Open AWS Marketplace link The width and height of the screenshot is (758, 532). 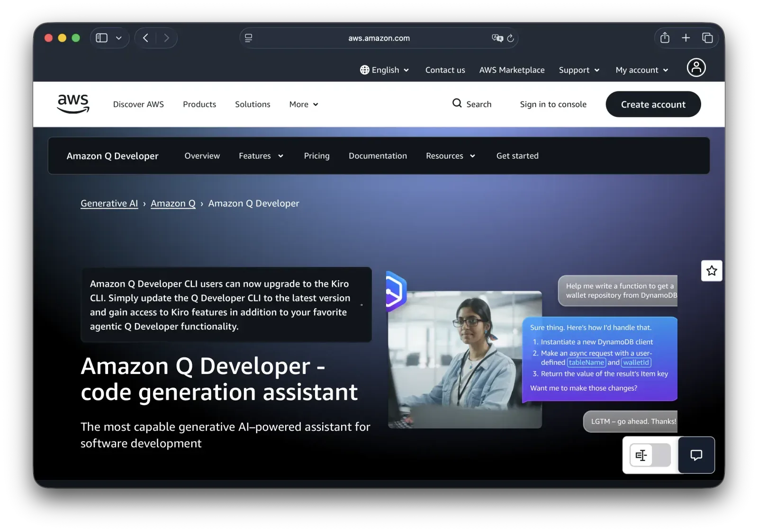[512, 70]
